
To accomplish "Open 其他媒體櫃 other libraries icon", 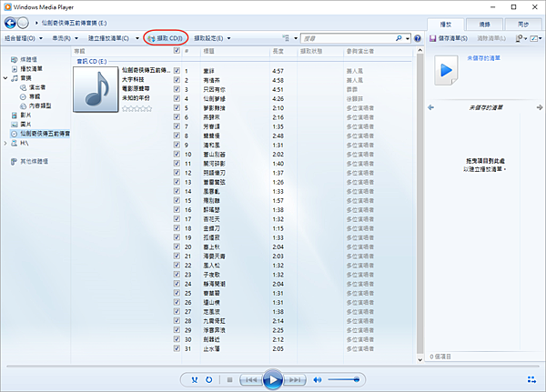I will 14,162.
